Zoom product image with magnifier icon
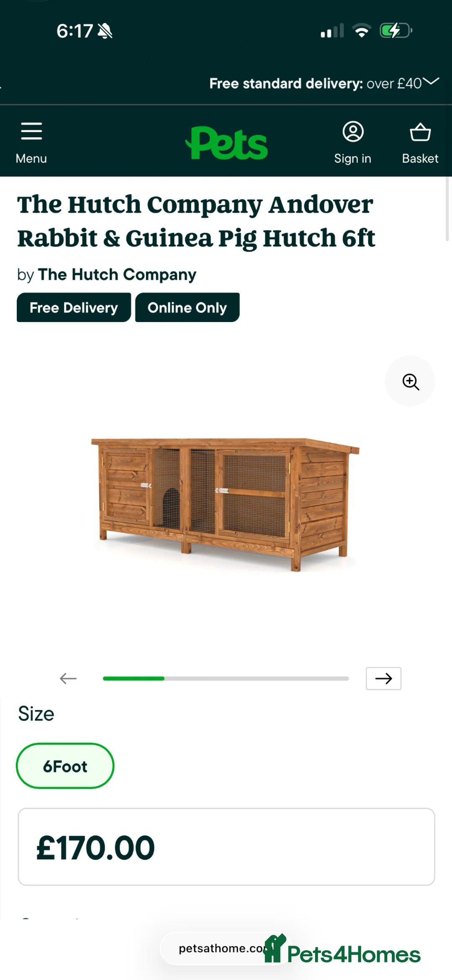 coord(410,381)
